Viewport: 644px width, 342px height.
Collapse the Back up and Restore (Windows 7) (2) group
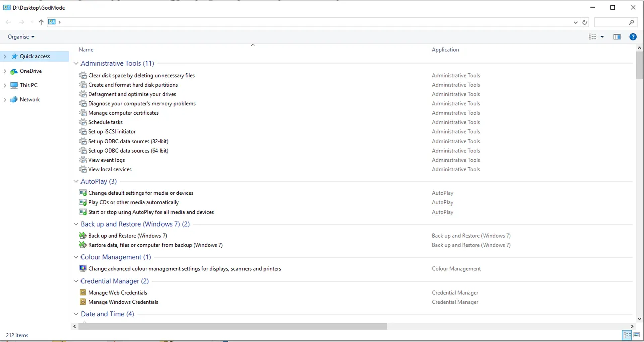click(76, 224)
